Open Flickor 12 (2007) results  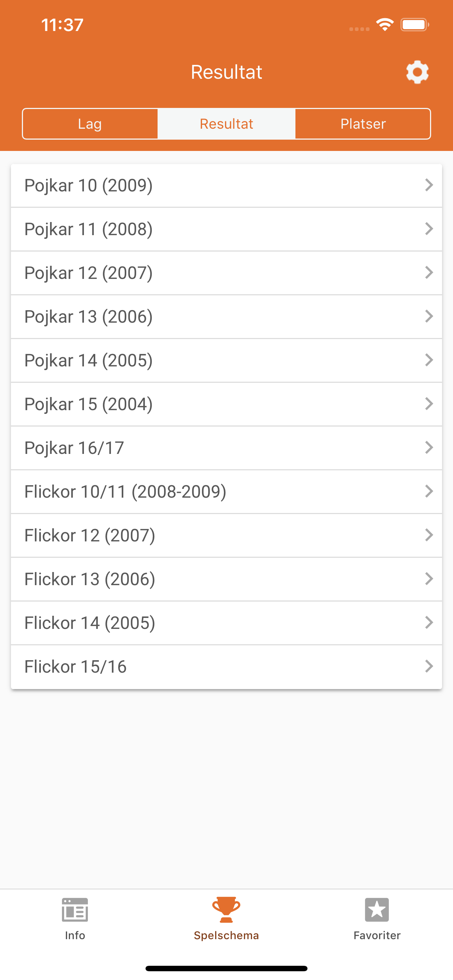click(x=226, y=535)
